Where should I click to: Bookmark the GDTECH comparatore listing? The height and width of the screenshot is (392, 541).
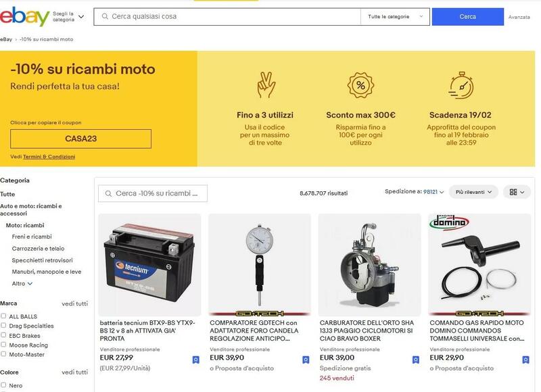pyautogui.click(x=306, y=360)
